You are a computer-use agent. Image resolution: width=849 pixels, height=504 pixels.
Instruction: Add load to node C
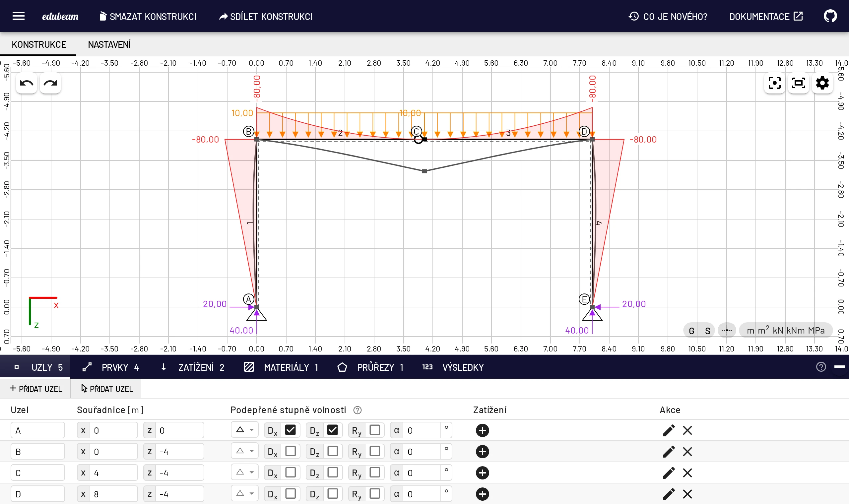tap(482, 473)
